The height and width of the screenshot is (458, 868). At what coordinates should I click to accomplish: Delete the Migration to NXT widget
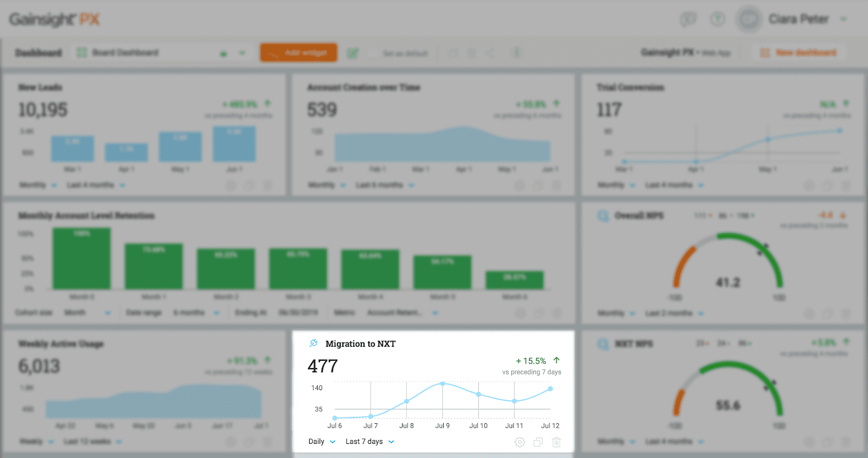(x=557, y=442)
